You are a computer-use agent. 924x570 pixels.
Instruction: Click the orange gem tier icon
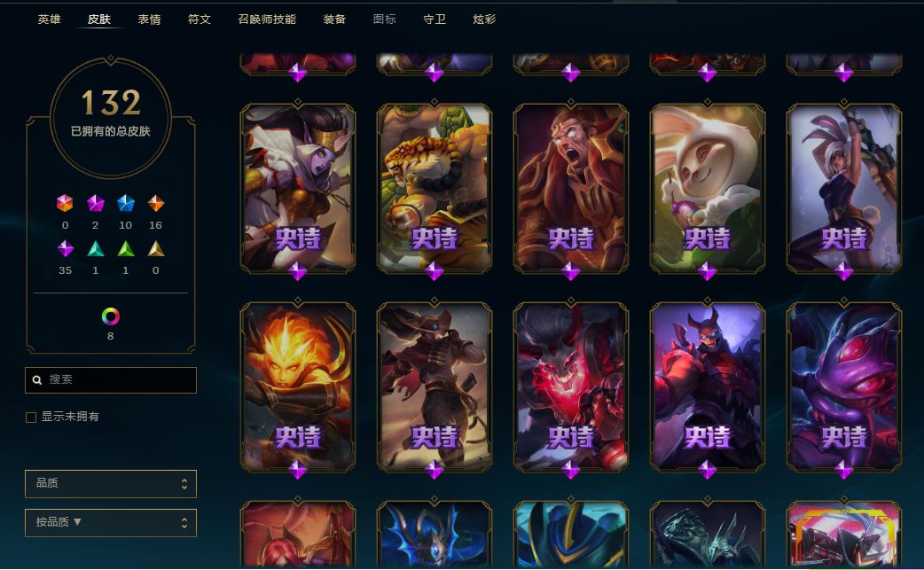tap(155, 203)
